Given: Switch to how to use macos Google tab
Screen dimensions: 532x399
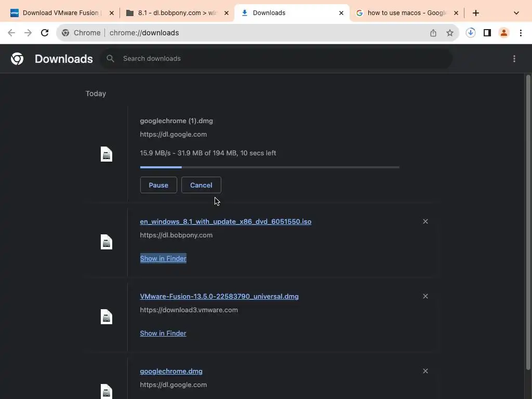Looking at the screenshot, I should pos(406,13).
